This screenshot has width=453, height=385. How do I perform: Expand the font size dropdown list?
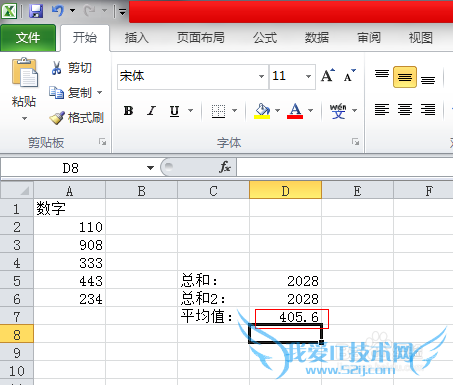pyautogui.click(x=309, y=77)
